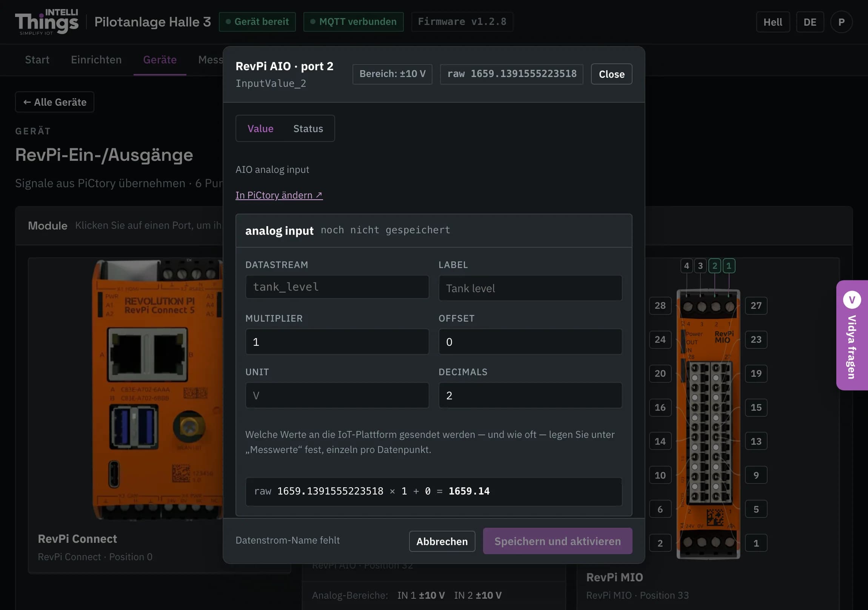Select MIO terminal 19
868x610 pixels.
(x=756, y=374)
